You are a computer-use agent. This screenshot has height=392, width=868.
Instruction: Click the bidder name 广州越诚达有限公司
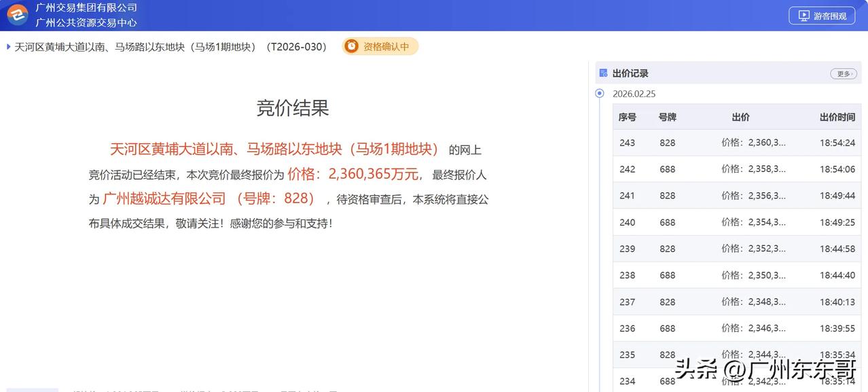164,199
